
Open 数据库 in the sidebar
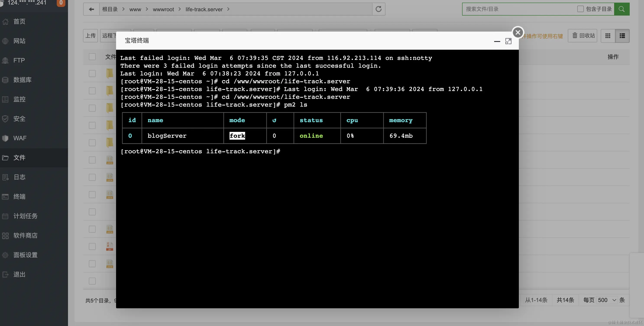click(23, 80)
